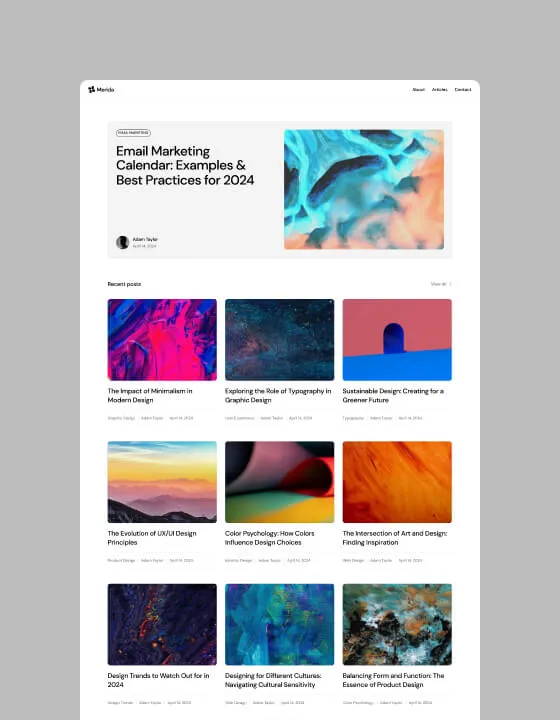560x720 pixels.
Task: Click Adam Taylor's avatar in the featured post
Action: [123, 242]
